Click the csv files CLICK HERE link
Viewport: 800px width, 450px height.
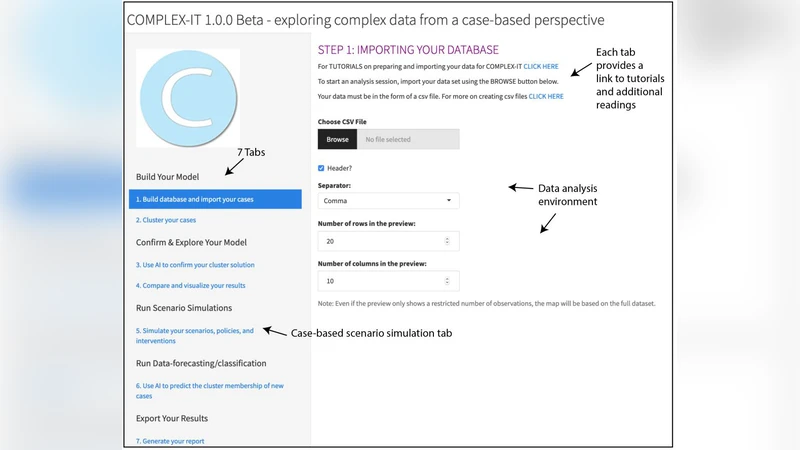click(546, 96)
